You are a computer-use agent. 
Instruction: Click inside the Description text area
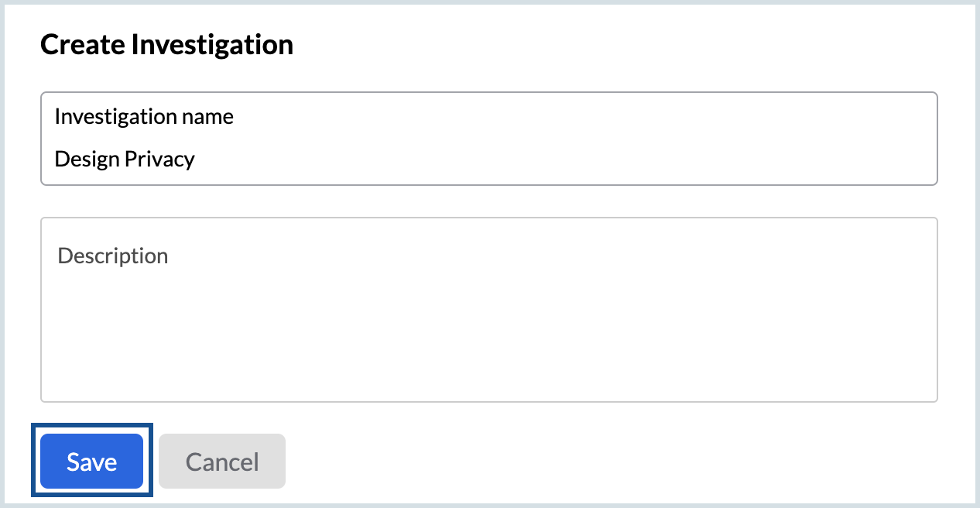(489, 310)
